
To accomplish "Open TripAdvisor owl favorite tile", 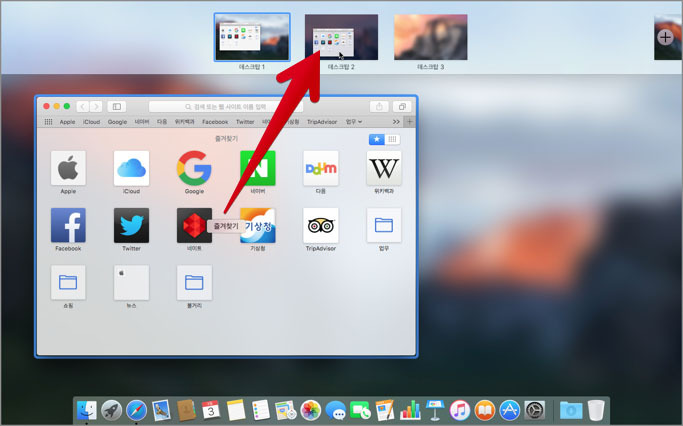I will coord(321,225).
